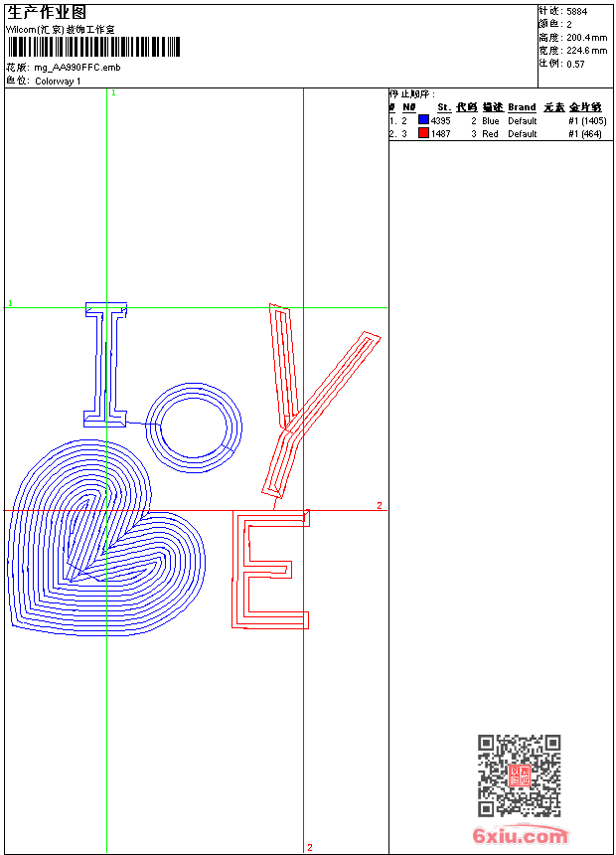Select the Blue row description text
Image resolution: width=616 pixels, height=855 pixels.
click(491, 120)
